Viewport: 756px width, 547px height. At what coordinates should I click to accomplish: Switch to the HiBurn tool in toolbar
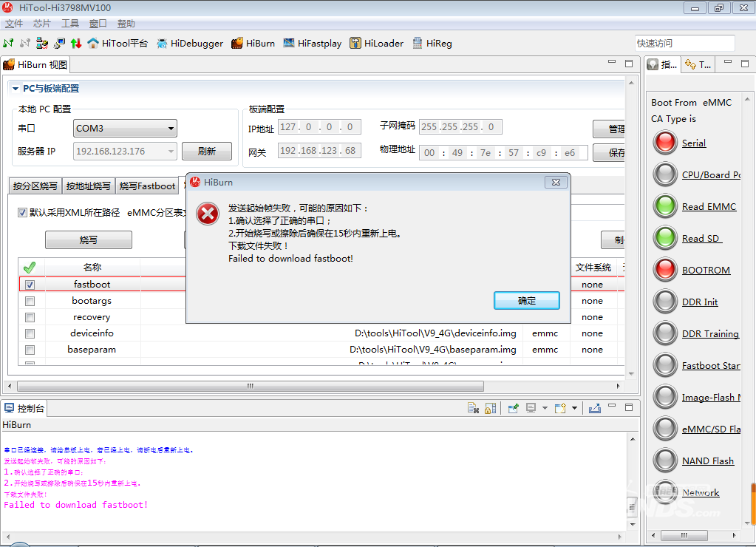pos(253,43)
